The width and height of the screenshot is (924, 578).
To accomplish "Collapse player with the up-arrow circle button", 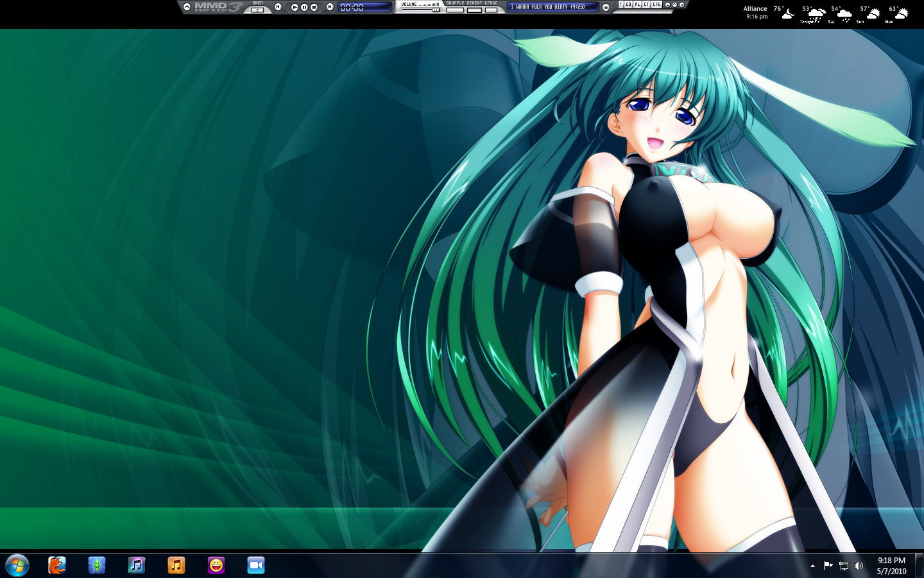I will (187, 7).
